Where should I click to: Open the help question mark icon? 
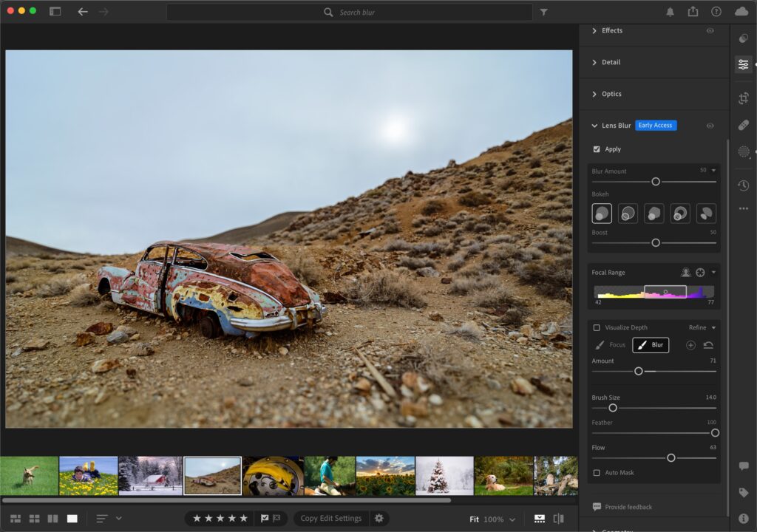coord(716,12)
